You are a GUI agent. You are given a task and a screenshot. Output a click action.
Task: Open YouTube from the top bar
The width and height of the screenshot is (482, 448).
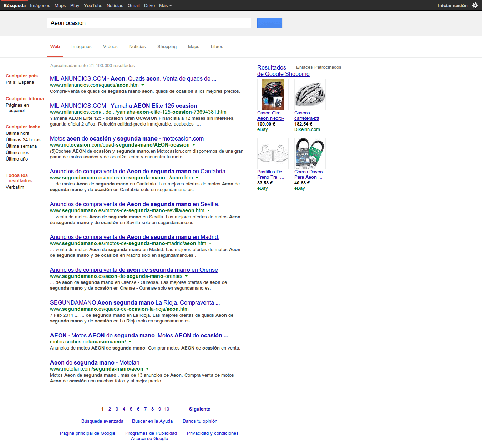point(93,5)
